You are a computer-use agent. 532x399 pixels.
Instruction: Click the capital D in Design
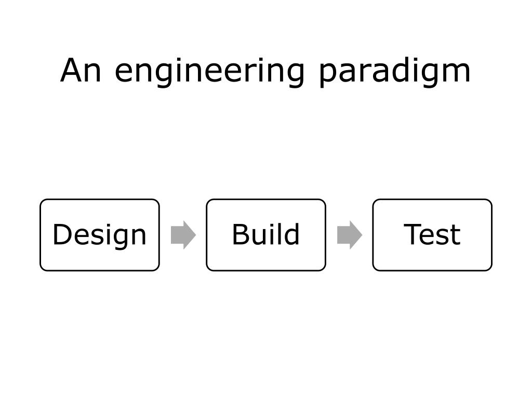(x=62, y=234)
